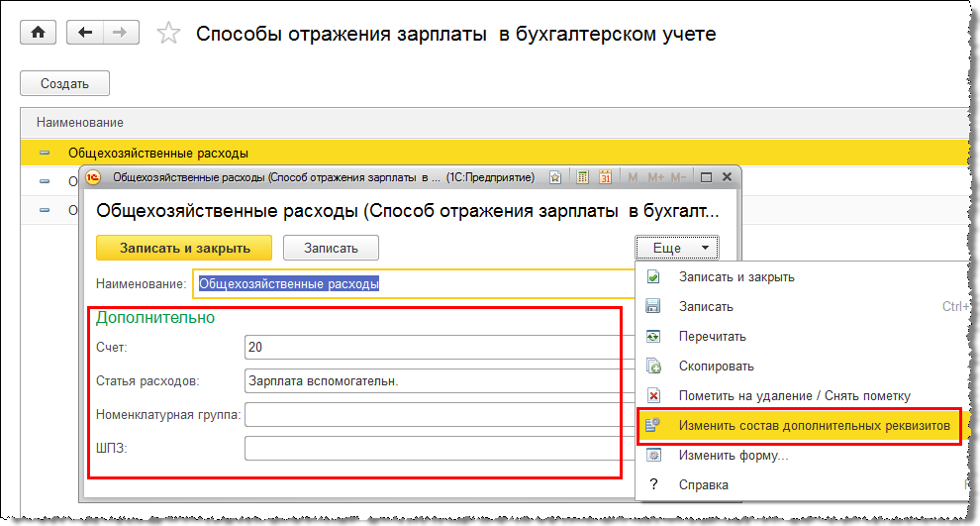
Task: Click the M memory button
Action: click(x=633, y=177)
